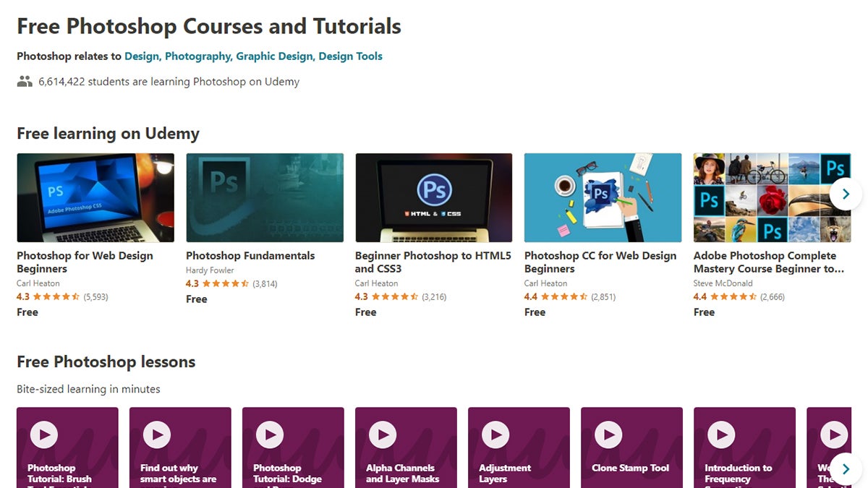Click the 'Free Photoshop Courses and Tutorials' page title
This screenshot has width=868, height=488.
209,26
